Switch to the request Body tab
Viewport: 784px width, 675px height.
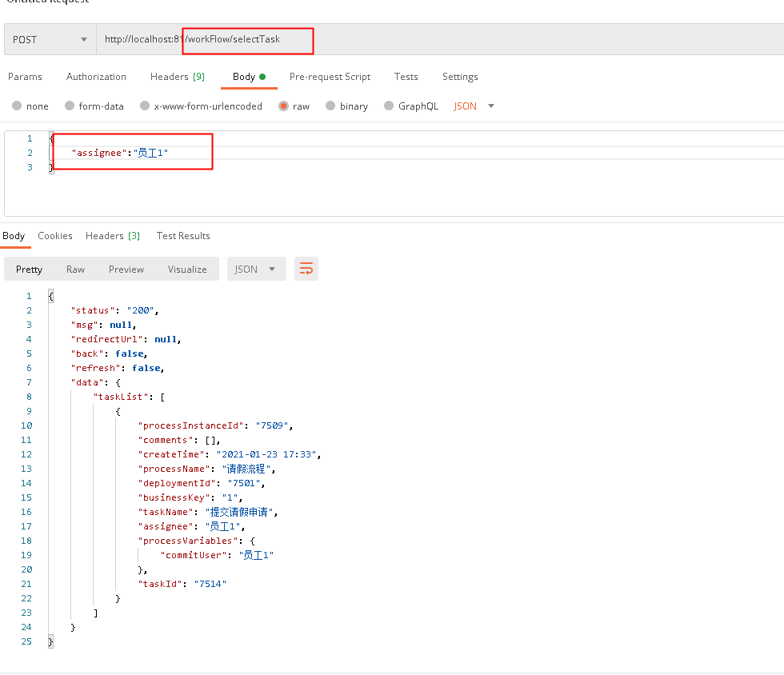click(249, 77)
